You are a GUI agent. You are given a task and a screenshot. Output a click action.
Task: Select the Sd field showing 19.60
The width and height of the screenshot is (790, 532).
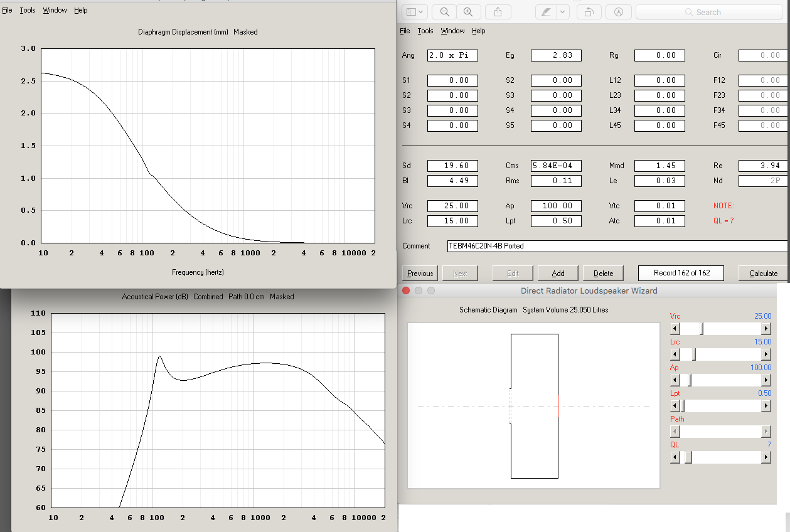pyautogui.click(x=452, y=166)
